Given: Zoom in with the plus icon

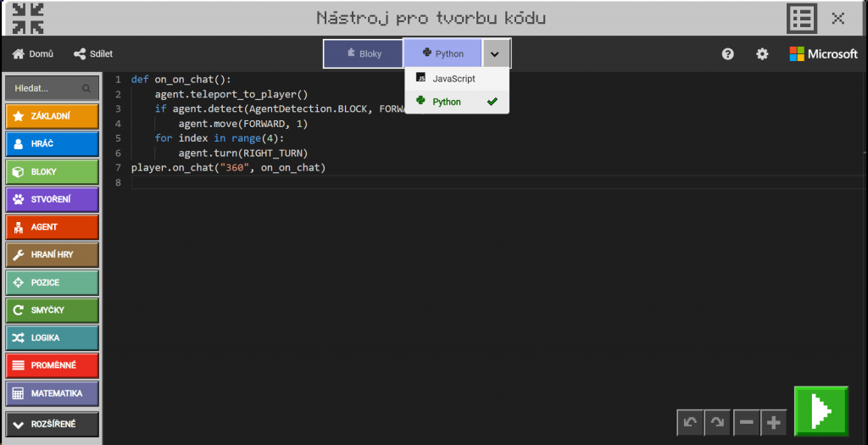Looking at the screenshot, I should (x=773, y=422).
